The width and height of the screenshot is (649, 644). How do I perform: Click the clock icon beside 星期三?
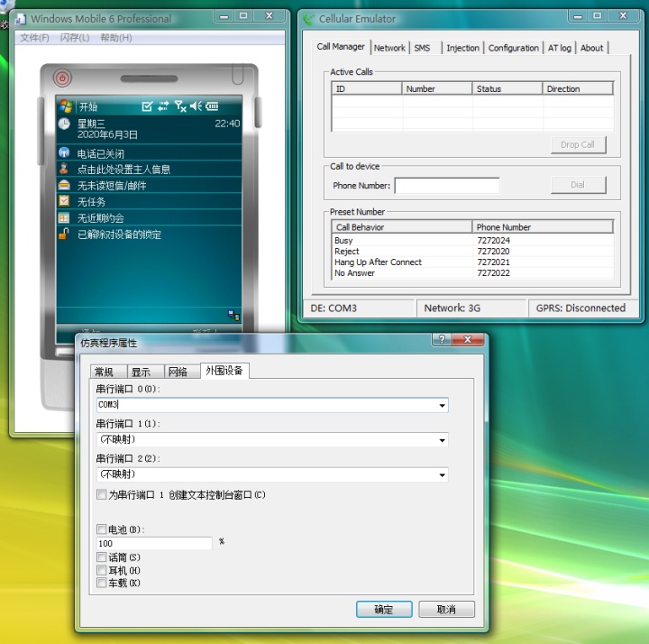pyautogui.click(x=64, y=124)
